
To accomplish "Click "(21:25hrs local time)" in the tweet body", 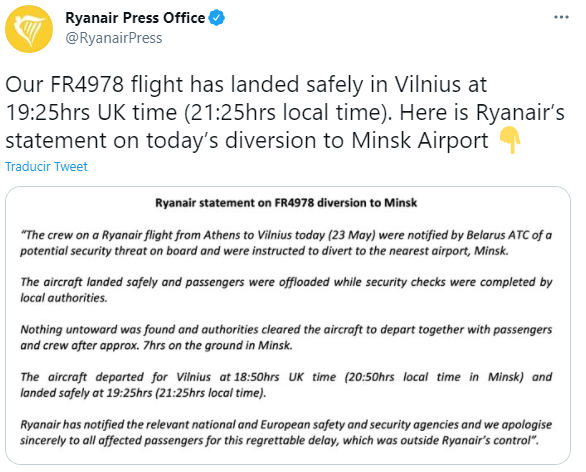I will (x=288, y=112).
